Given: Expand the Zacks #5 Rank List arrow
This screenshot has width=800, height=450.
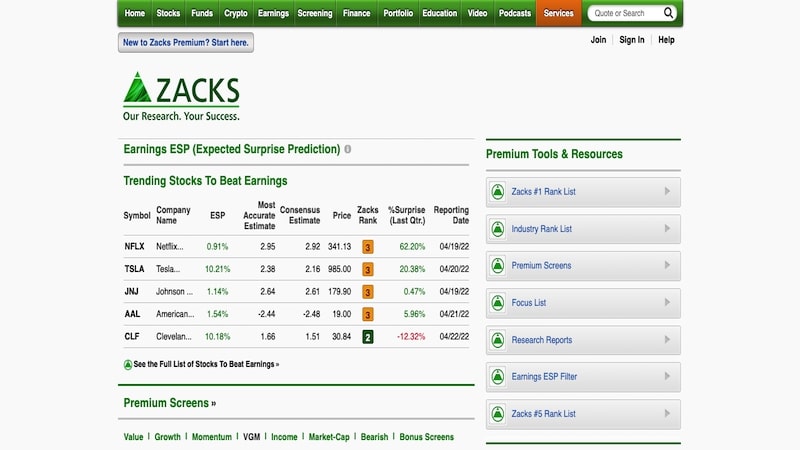Looking at the screenshot, I should point(667,413).
